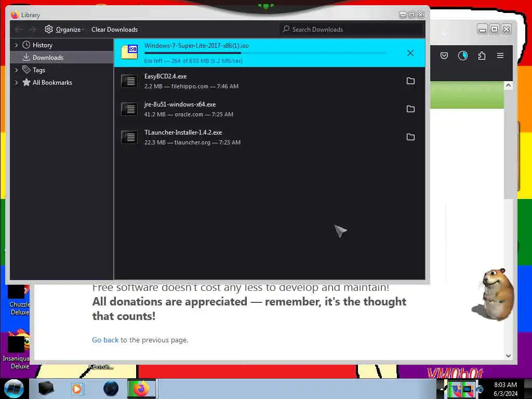Open the dark globe browser taskbar icon
Image resolution: width=532 pixels, height=399 pixels.
(x=111, y=389)
